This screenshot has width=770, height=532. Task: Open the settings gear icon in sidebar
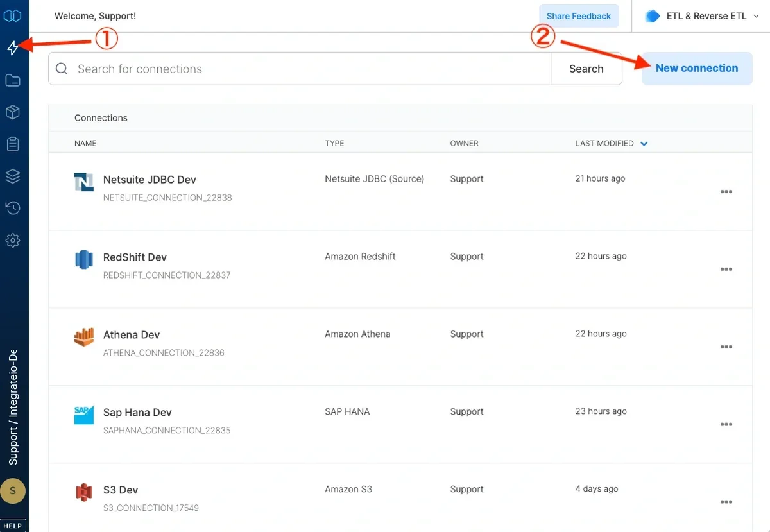click(x=13, y=241)
